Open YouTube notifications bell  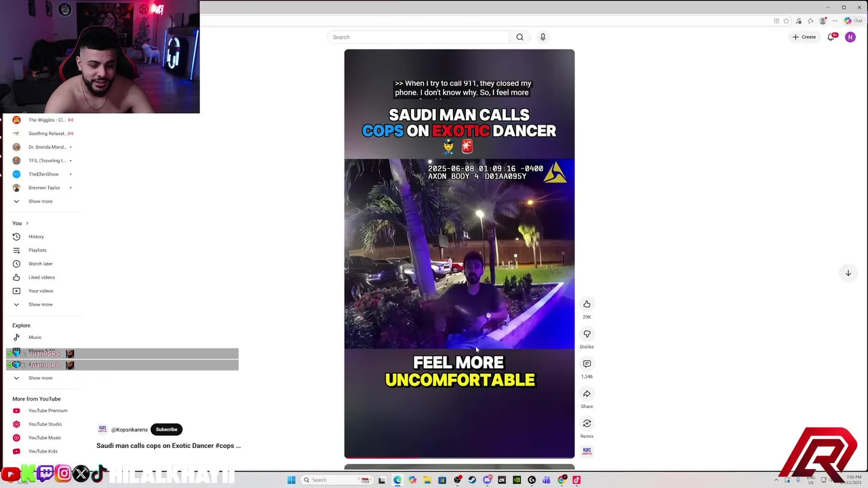click(831, 37)
